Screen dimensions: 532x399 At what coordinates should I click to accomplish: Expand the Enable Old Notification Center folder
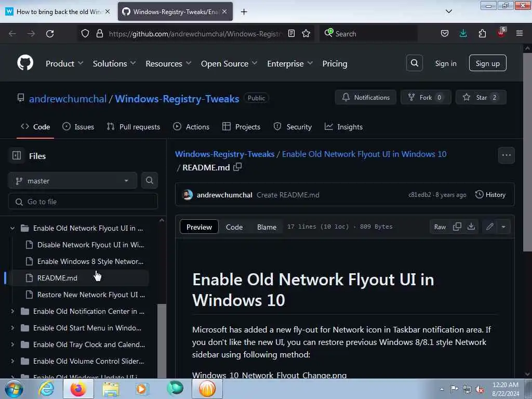click(12, 311)
